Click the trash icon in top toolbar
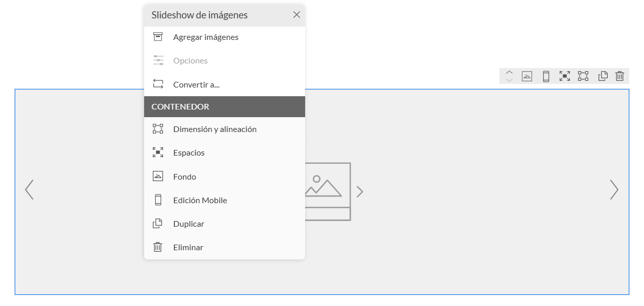 pos(619,76)
